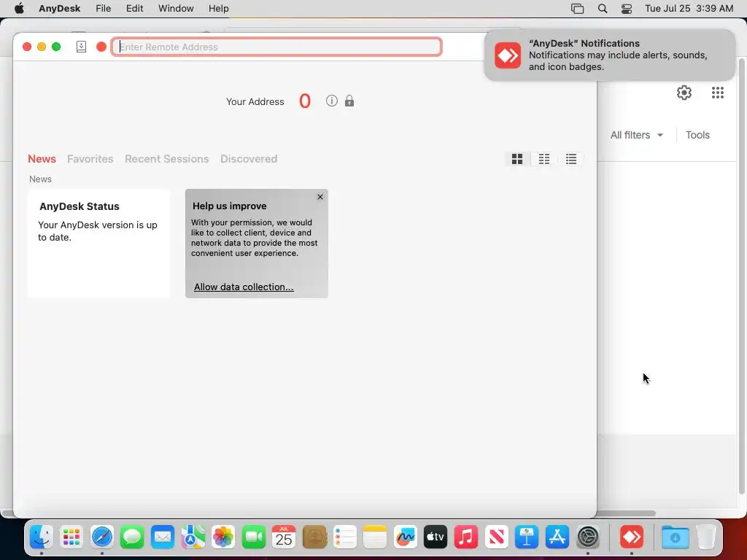Click the session file icon beside address bar
Screen dimensions: 747x560
(x=82, y=47)
